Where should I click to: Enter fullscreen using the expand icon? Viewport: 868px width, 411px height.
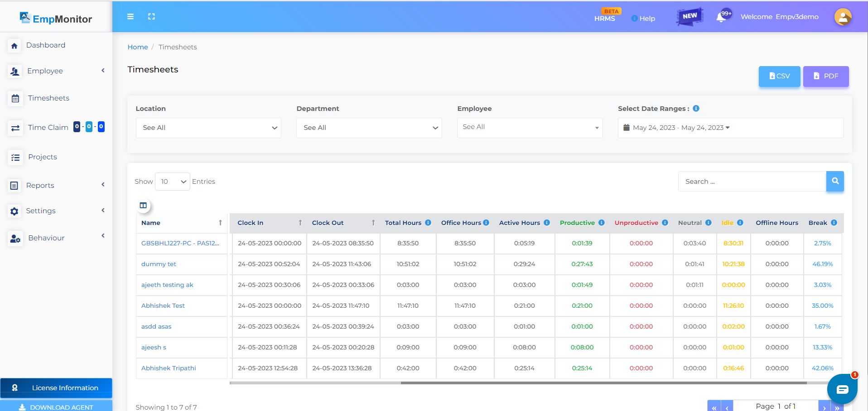click(x=151, y=16)
